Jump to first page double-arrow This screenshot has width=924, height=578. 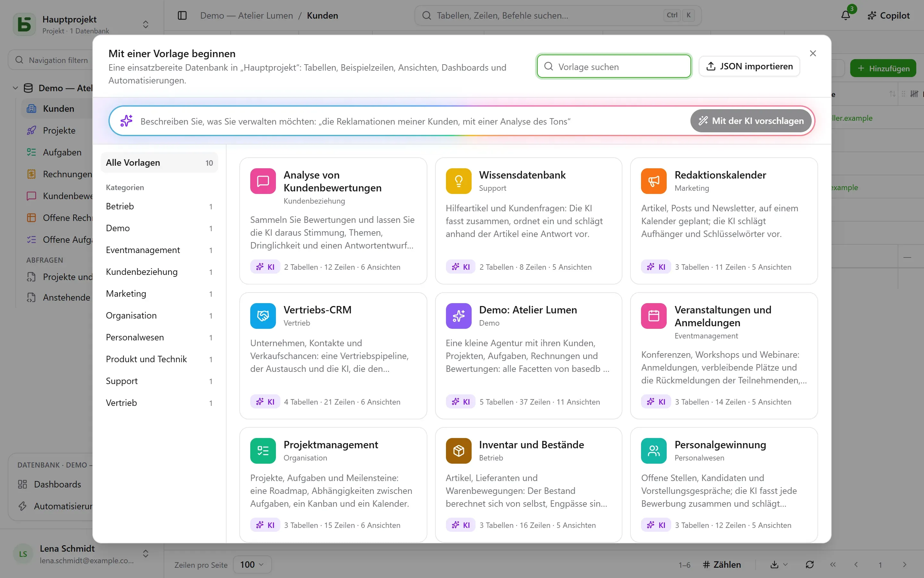(833, 565)
